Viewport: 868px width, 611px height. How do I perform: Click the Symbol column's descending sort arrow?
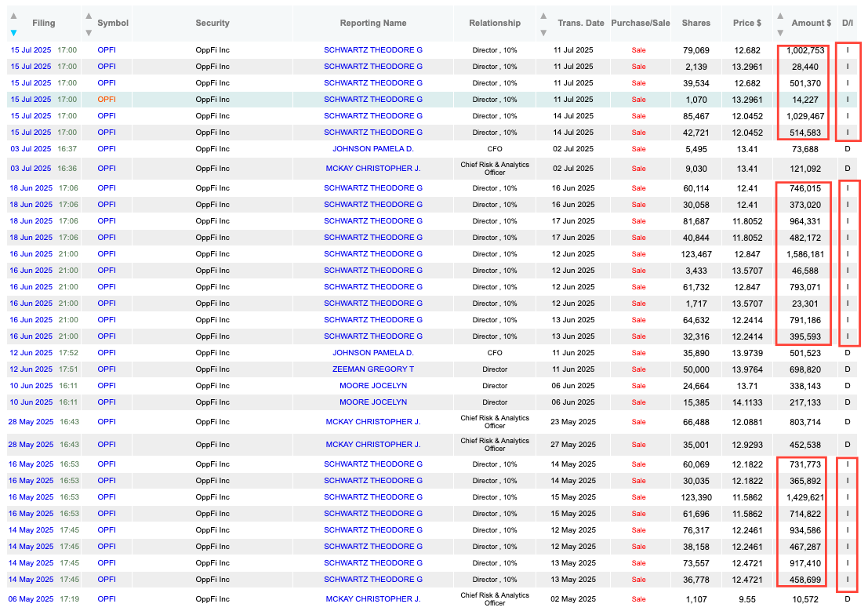[x=89, y=32]
